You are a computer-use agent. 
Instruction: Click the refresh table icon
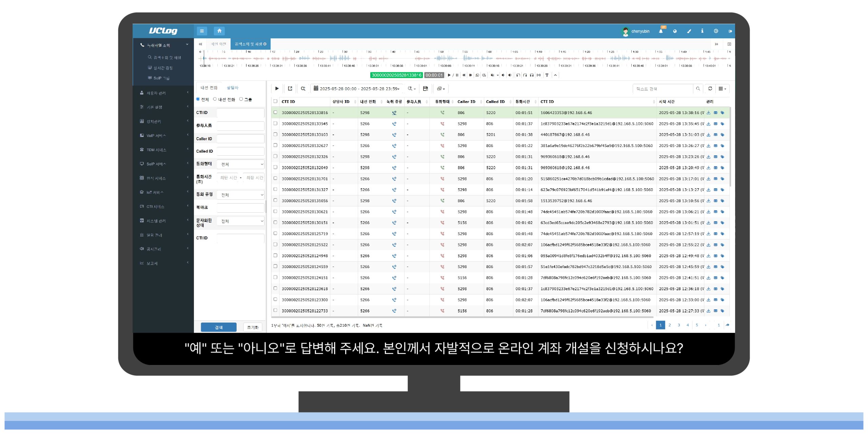click(710, 89)
